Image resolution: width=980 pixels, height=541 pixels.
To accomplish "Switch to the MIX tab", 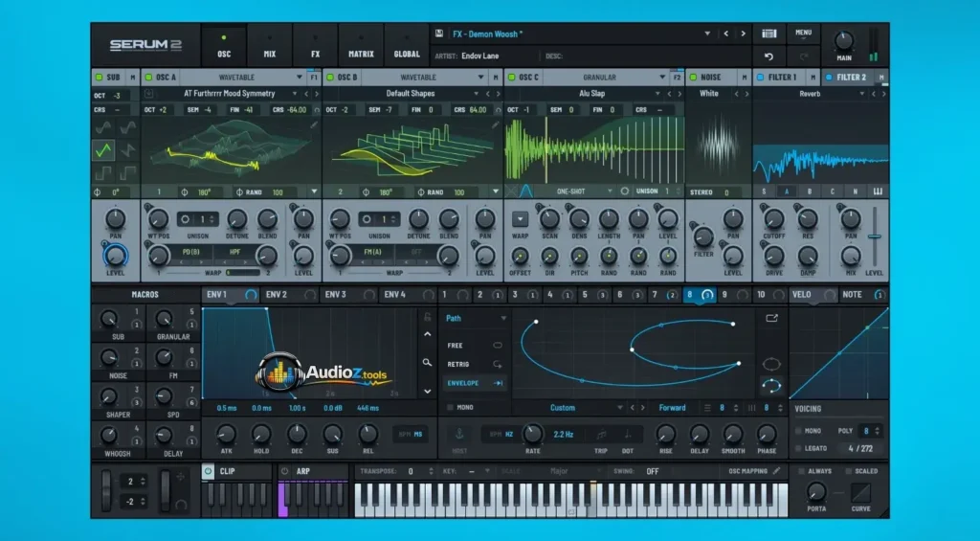I will point(269,46).
